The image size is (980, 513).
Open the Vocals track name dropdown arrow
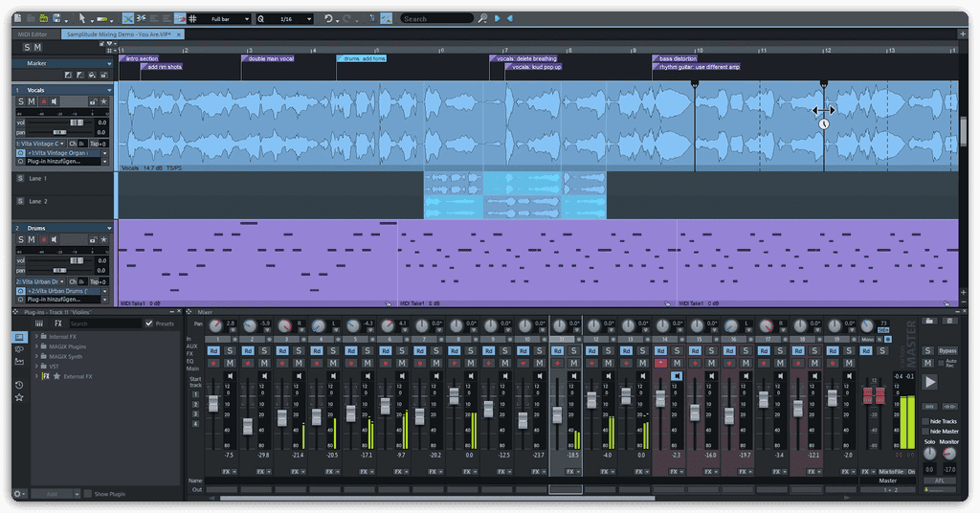(109, 90)
